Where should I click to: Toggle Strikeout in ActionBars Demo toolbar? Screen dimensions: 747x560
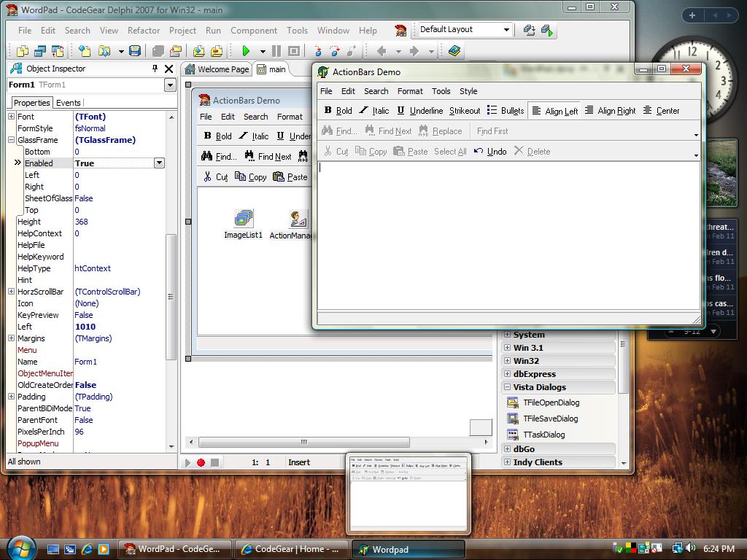point(465,111)
